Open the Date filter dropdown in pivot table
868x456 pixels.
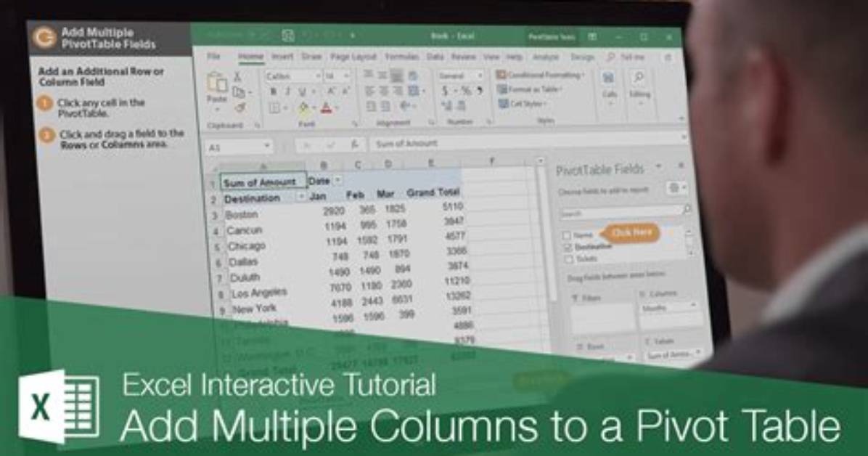click(337, 181)
